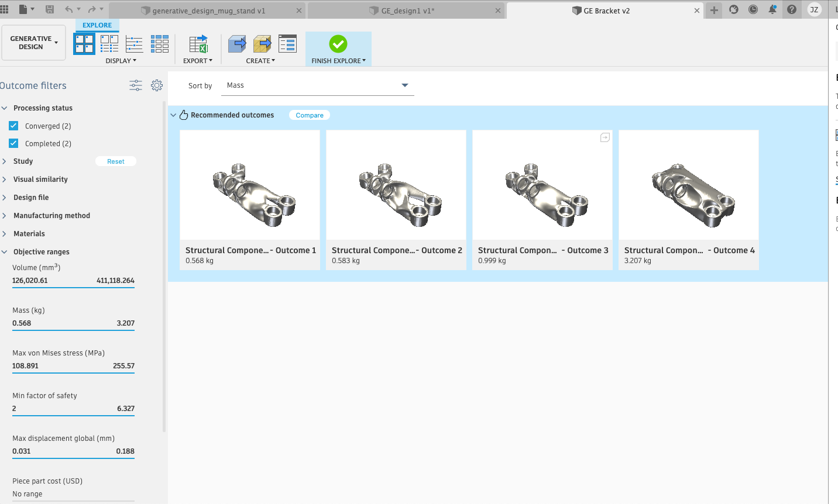Switch to scatter plot view display

pos(135,44)
